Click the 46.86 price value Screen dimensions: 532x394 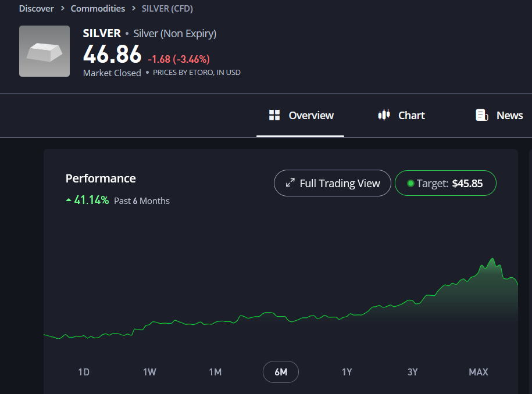pyautogui.click(x=112, y=54)
